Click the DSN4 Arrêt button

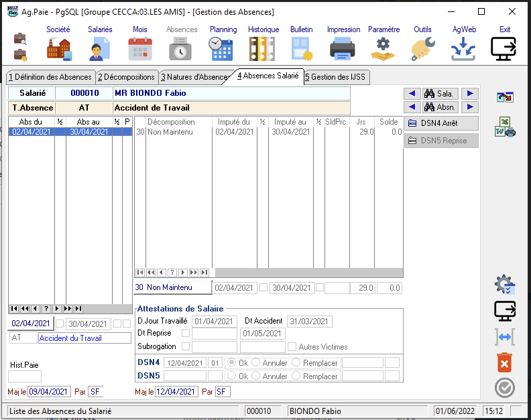coord(441,123)
